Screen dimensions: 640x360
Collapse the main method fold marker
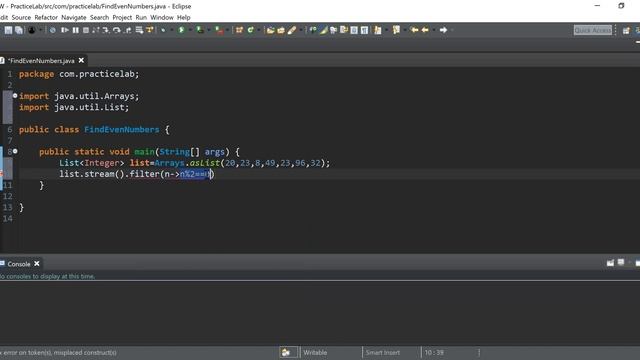click(15, 151)
